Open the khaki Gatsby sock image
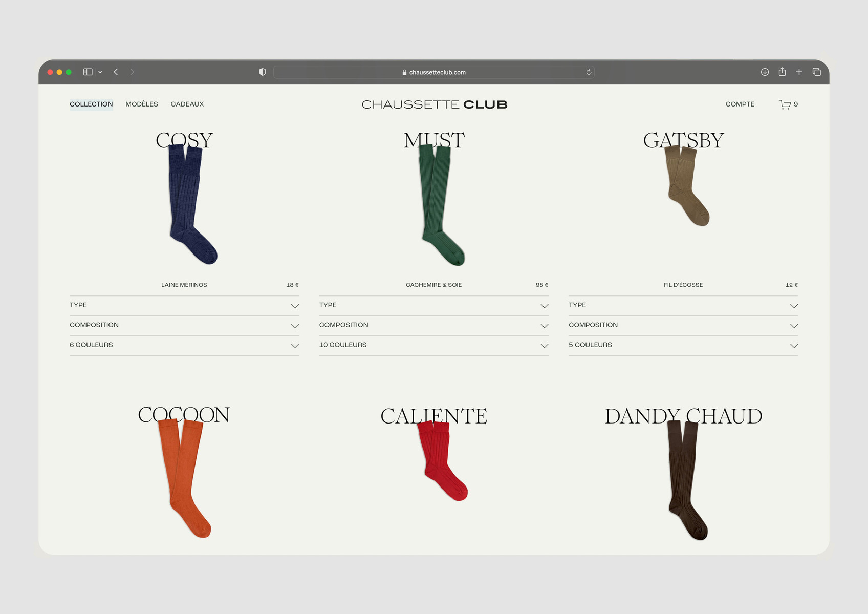The width and height of the screenshot is (868, 614). 687,186
